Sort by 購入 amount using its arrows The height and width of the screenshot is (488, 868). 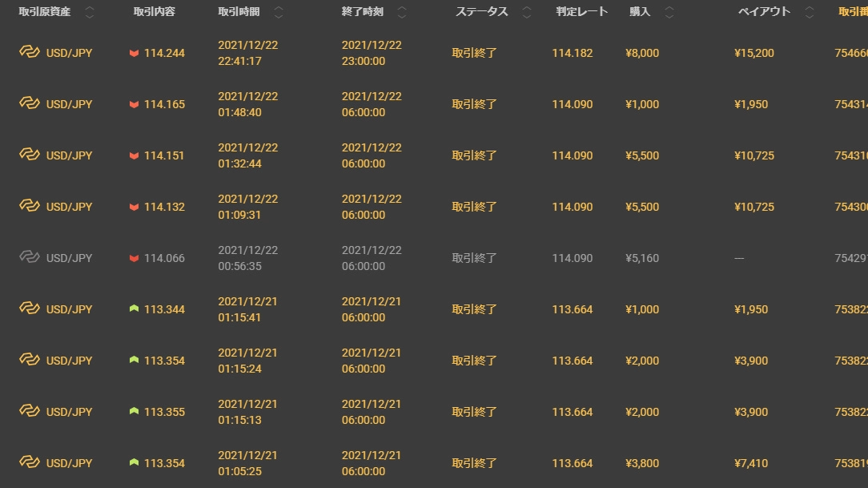coord(669,12)
